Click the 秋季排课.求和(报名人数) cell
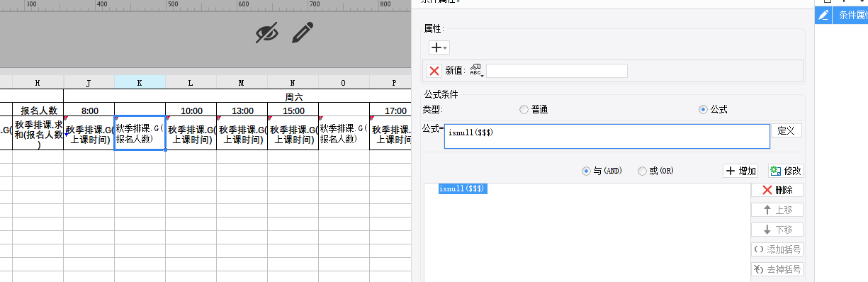This screenshot has height=282, width=868. [38, 133]
